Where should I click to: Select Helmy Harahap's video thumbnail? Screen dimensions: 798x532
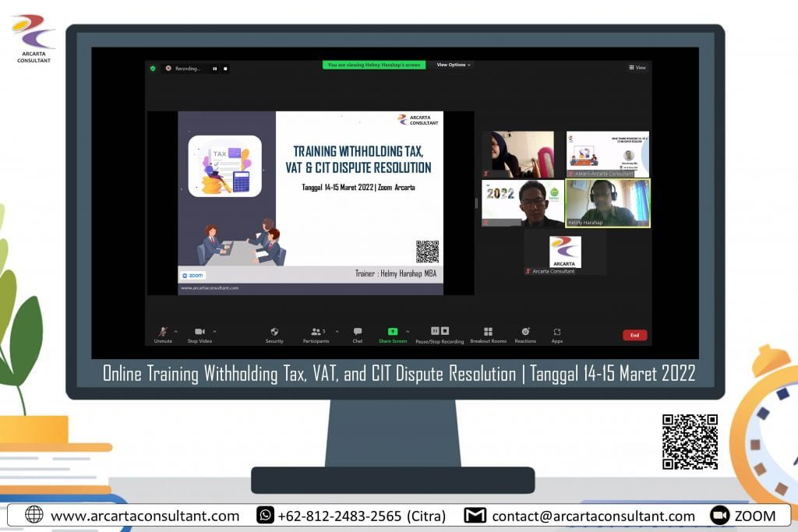pyautogui.click(x=607, y=203)
